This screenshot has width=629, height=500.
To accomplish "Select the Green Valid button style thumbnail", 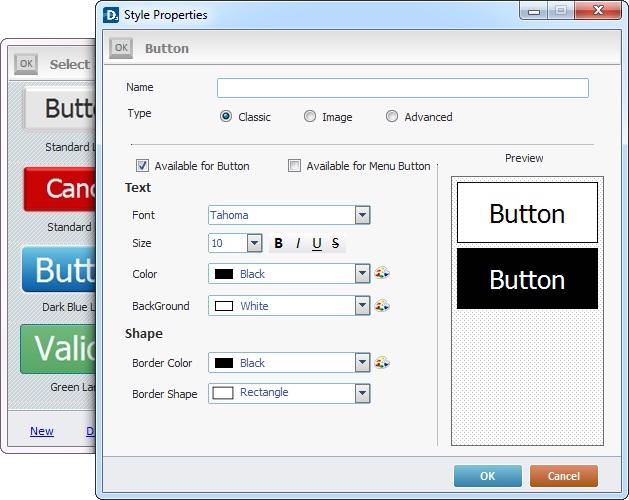I will click(x=58, y=349).
